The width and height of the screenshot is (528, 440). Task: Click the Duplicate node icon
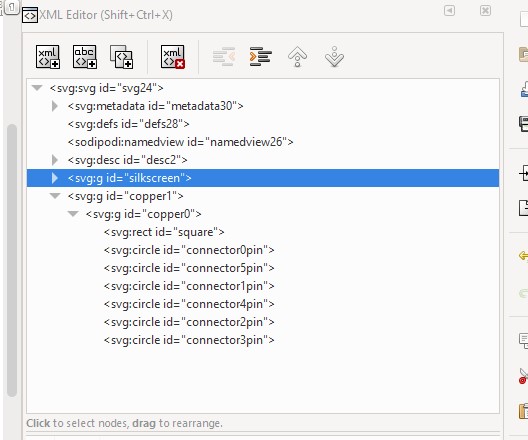(x=122, y=57)
